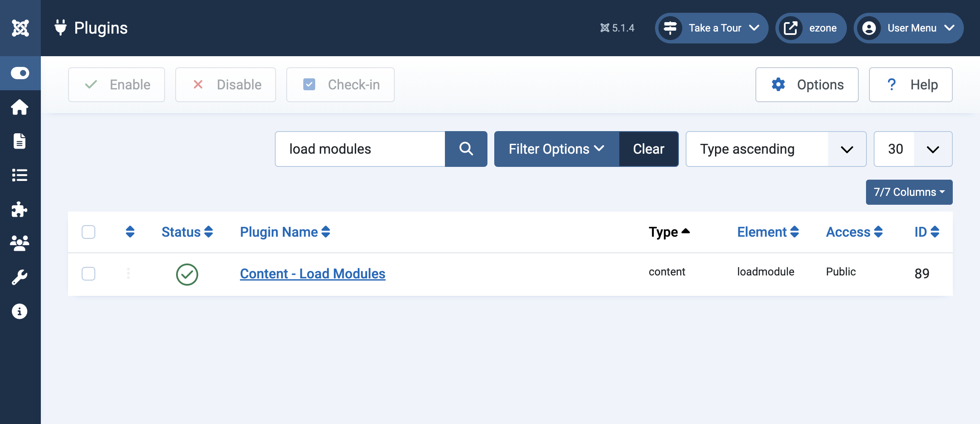Select the Content article icon in sidebar
The height and width of the screenshot is (424, 980).
20,141
